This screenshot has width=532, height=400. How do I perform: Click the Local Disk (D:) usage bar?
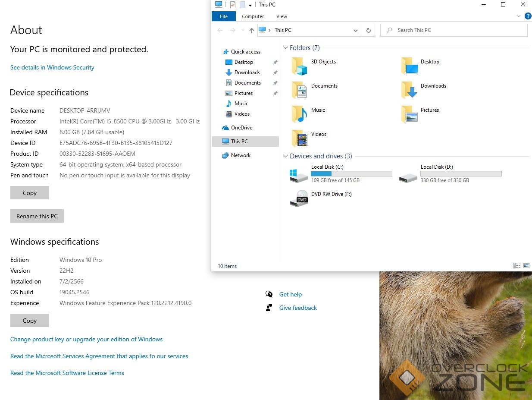click(461, 174)
